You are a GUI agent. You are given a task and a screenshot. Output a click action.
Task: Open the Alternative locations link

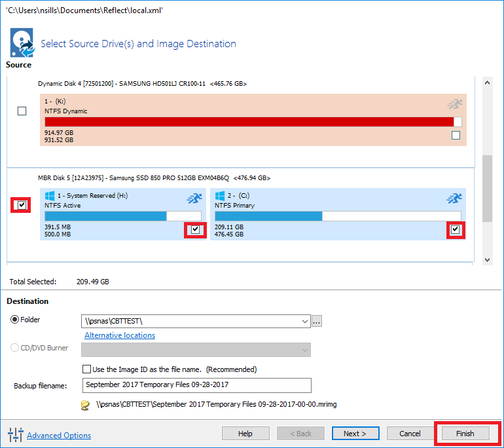tap(120, 335)
